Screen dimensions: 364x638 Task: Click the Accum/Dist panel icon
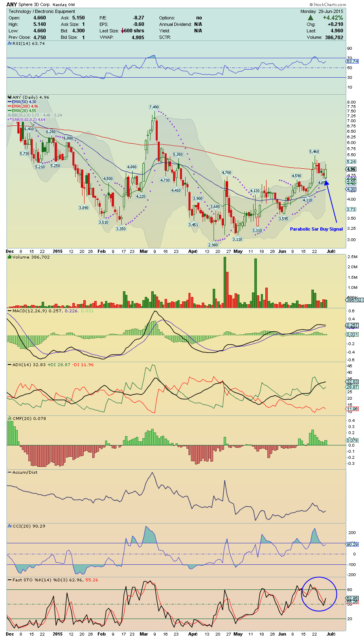[10, 473]
